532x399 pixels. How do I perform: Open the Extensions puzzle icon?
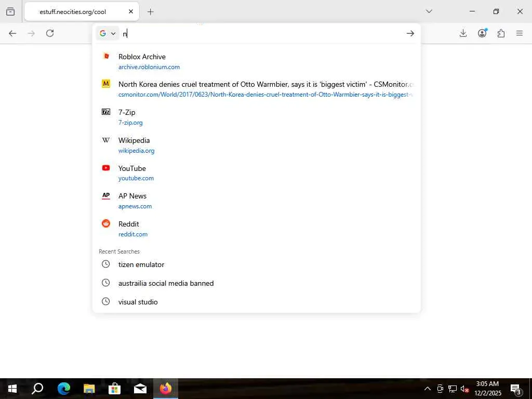pyautogui.click(x=501, y=33)
